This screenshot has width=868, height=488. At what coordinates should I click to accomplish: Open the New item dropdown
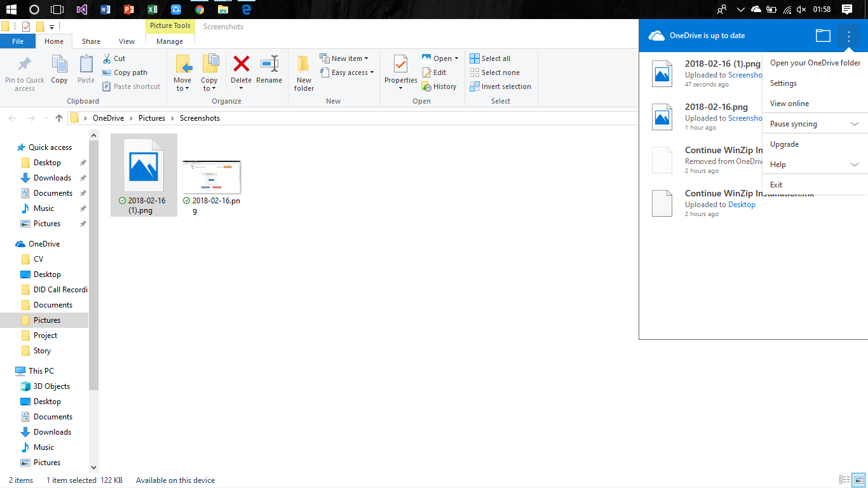click(x=344, y=58)
